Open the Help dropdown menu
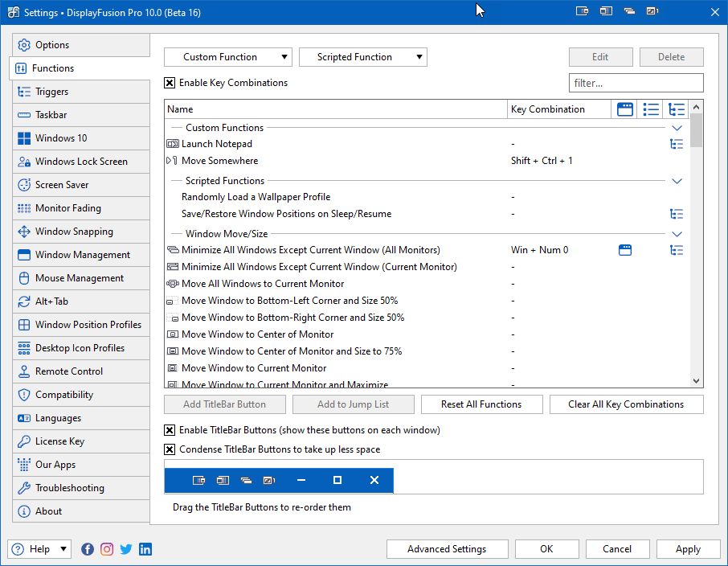 tap(39, 549)
